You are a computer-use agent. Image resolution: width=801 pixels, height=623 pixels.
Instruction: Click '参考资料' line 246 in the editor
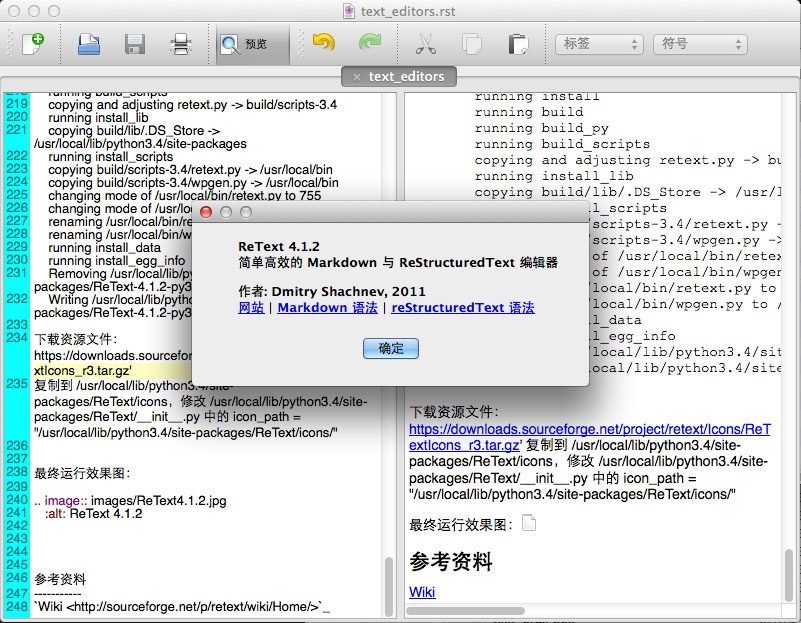pyautogui.click(x=60, y=579)
